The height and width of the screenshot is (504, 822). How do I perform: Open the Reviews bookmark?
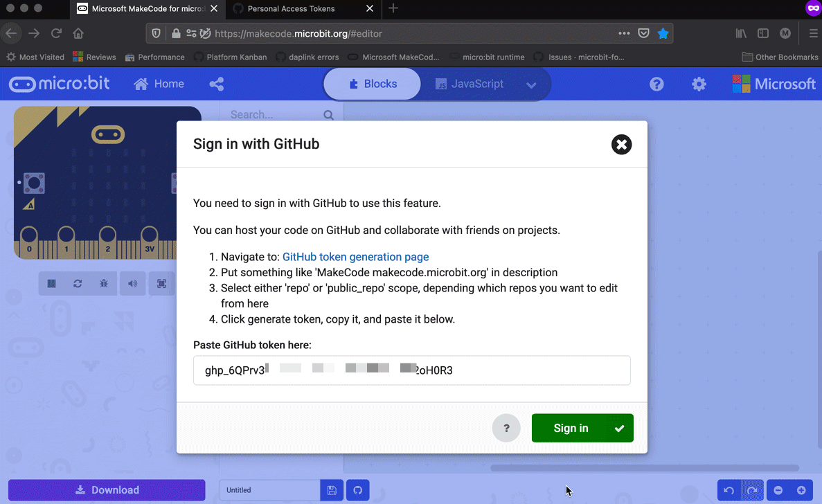pyautogui.click(x=94, y=57)
